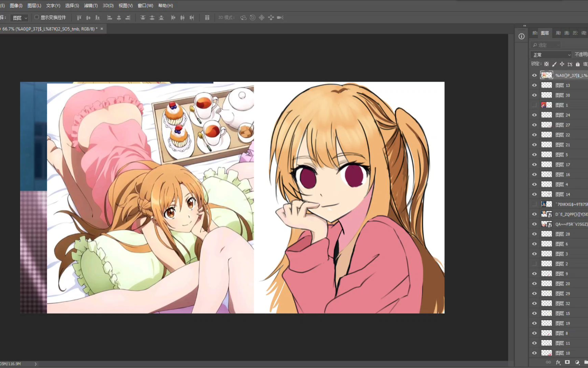Align bottom edges icon in options bar
Viewport: 588px width, 368px height.
pyautogui.click(x=98, y=18)
